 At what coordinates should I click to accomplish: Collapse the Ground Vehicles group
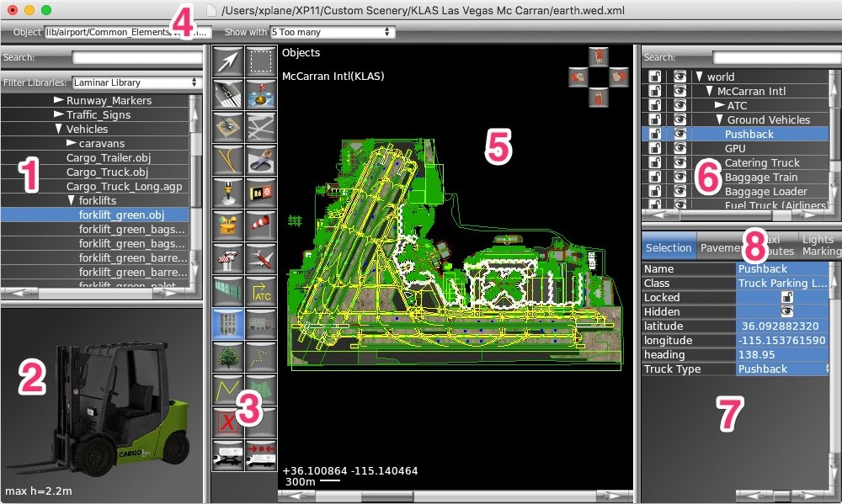pos(720,119)
